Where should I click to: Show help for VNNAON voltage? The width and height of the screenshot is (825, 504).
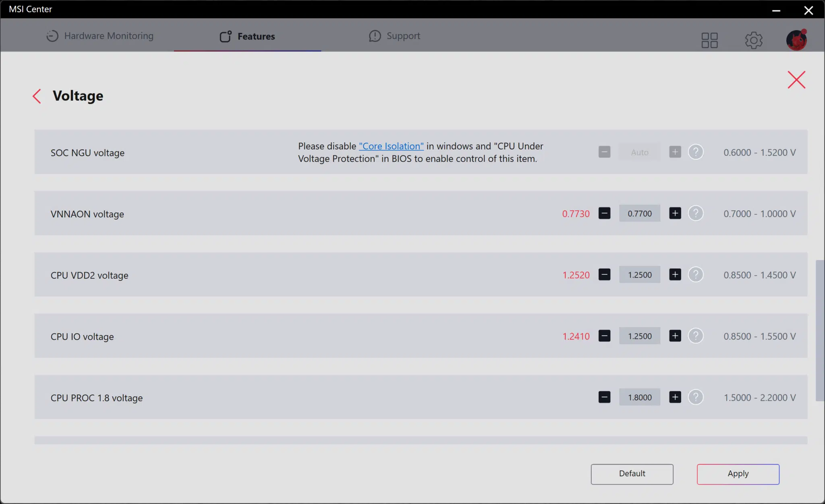pyautogui.click(x=696, y=213)
